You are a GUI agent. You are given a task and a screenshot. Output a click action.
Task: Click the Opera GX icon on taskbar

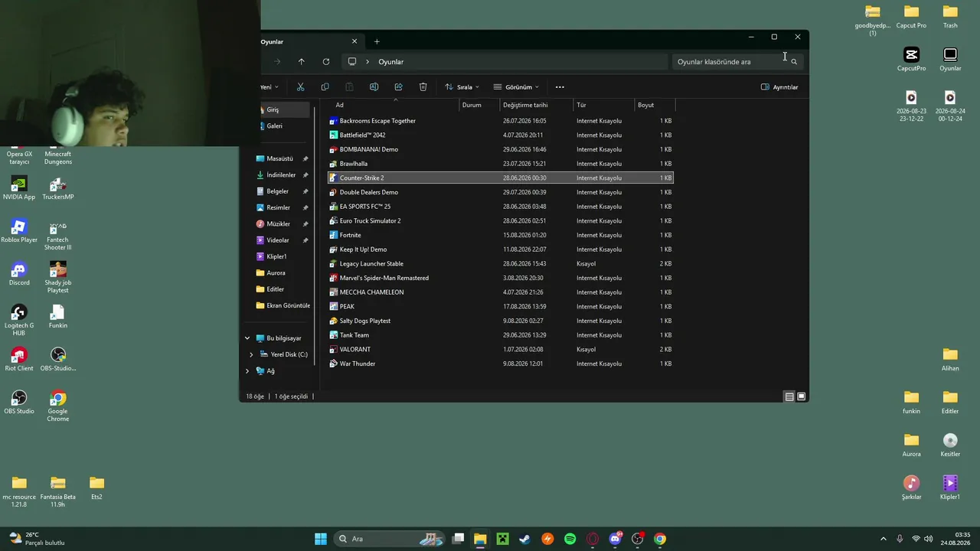(593, 539)
